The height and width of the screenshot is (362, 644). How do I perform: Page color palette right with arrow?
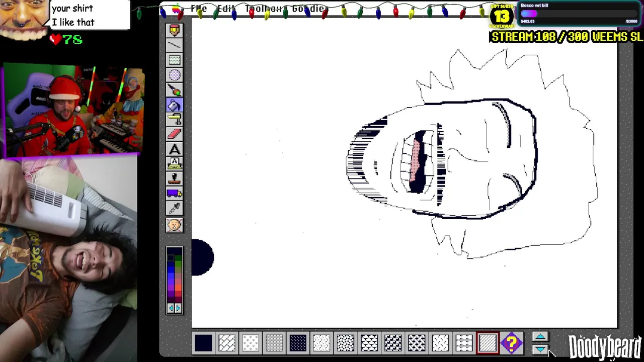(x=178, y=308)
